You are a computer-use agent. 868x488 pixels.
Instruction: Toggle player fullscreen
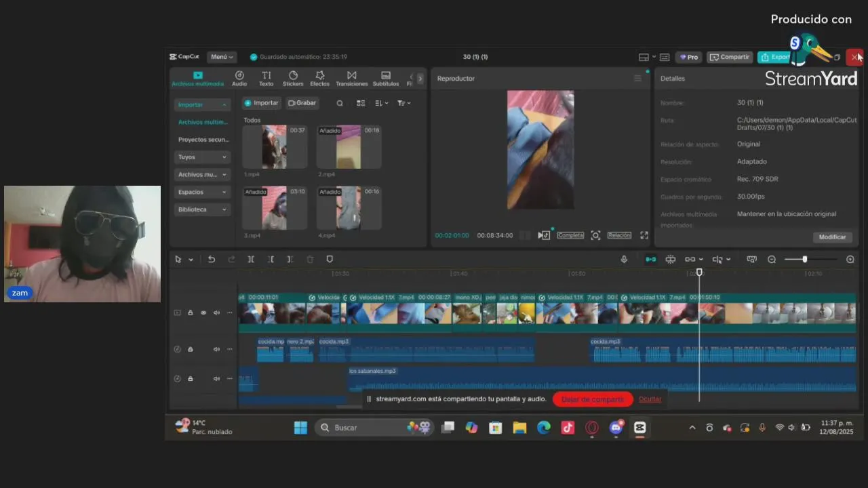pos(644,235)
